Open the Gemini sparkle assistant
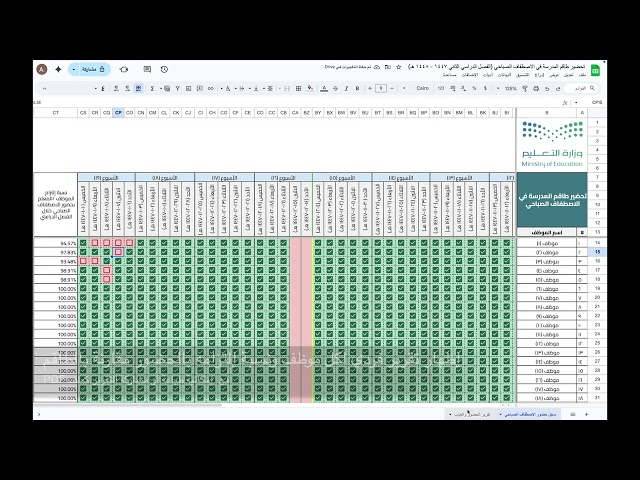 click(58, 69)
